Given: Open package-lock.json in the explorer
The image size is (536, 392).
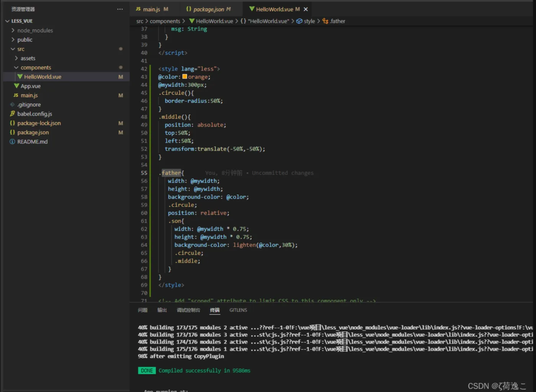Looking at the screenshot, I should (x=39, y=123).
